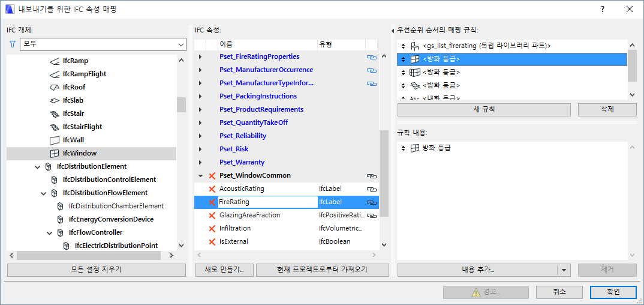The image size is (644, 305).
Task: Click the ? help button in title bar
Action: [603, 9]
